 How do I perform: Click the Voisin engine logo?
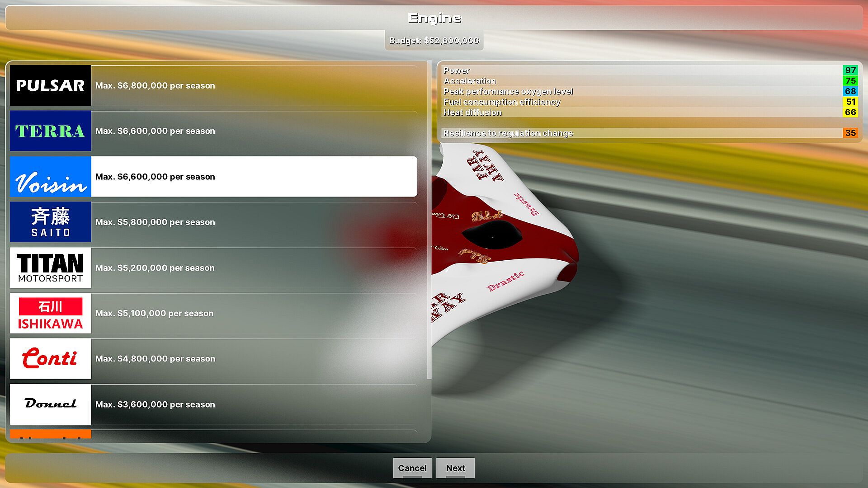[50, 177]
